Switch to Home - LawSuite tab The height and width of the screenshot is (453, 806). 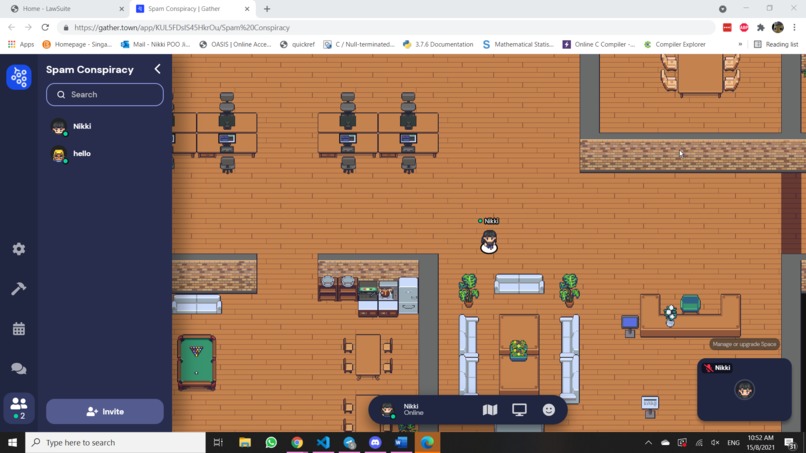click(62, 9)
